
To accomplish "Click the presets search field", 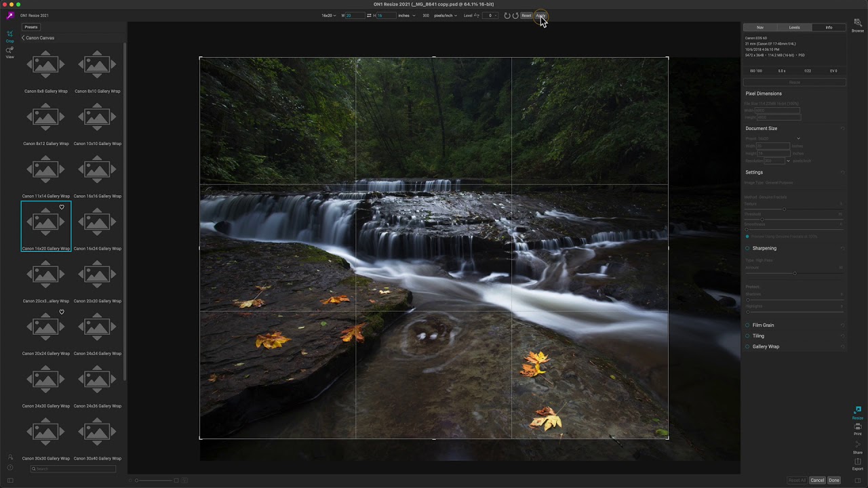I will click(x=73, y=469).
